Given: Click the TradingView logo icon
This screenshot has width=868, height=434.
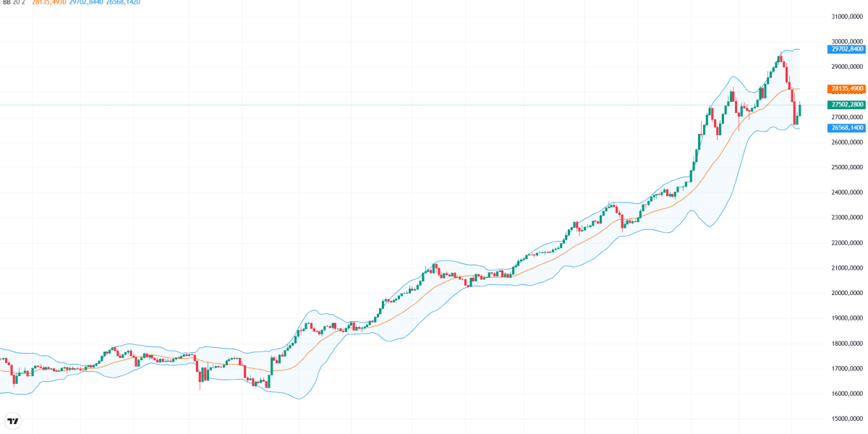Looking at the screenshot, I should click(12, 421).
